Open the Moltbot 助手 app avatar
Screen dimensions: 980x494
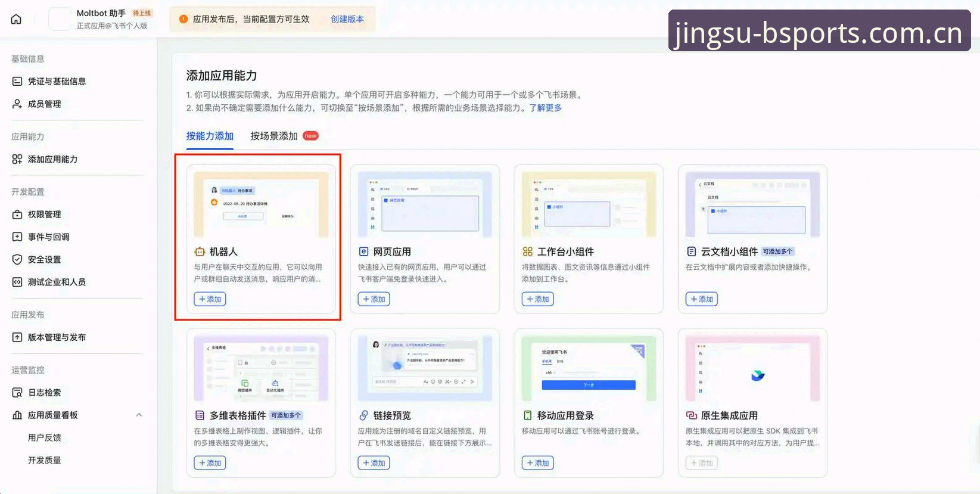point(60,19)
